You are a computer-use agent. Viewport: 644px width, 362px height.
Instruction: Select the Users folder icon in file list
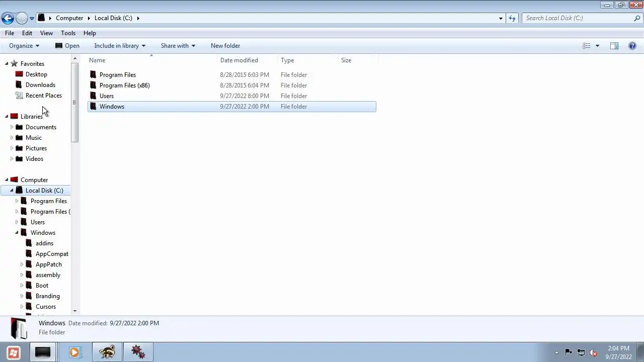[93, 96]
